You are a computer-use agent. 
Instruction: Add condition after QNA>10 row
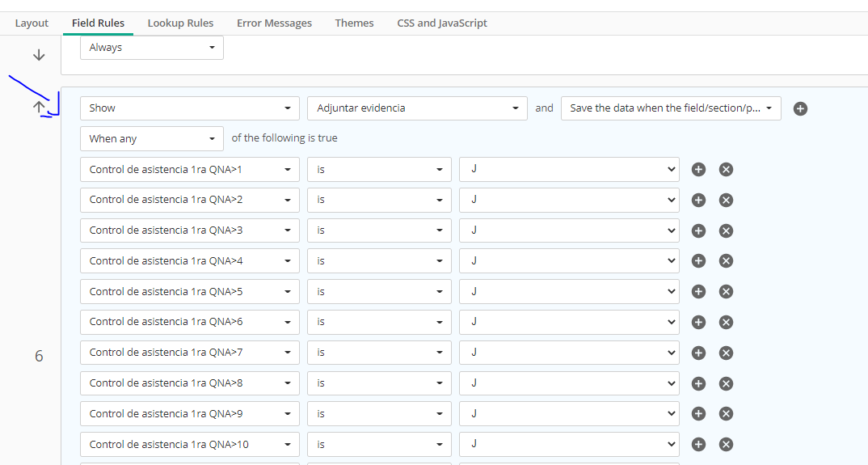(x=698, y=445)
